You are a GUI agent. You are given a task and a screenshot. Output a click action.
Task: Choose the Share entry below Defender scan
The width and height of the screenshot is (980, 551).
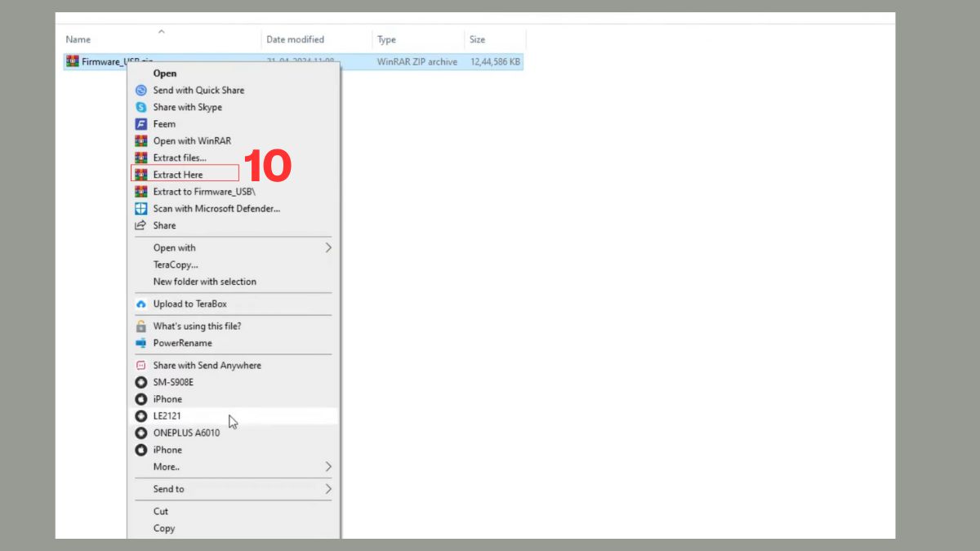164,225
